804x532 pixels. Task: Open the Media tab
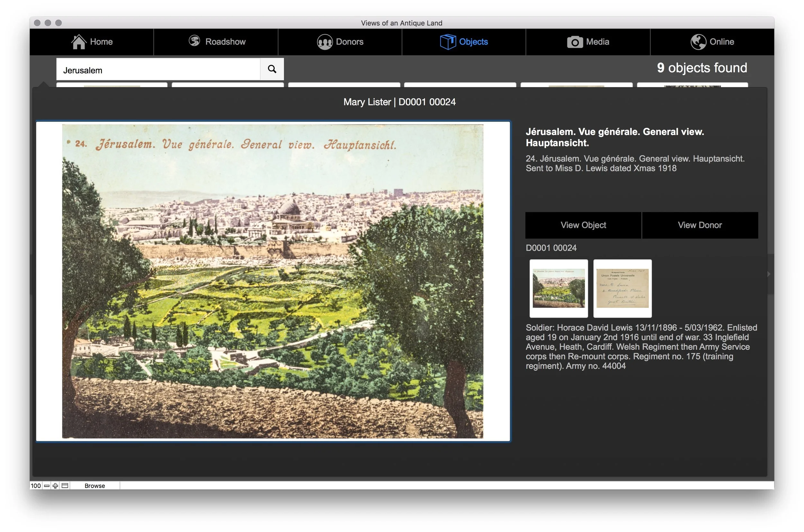coord(588,42)
